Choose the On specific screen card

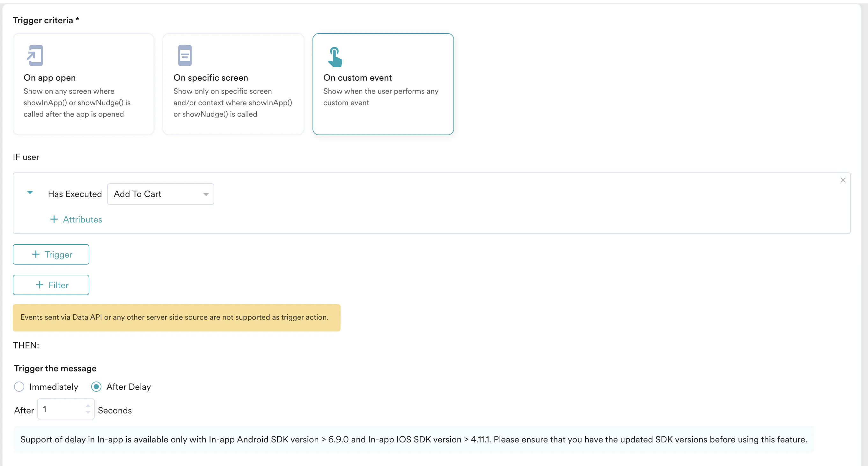(x=233, y=84)
